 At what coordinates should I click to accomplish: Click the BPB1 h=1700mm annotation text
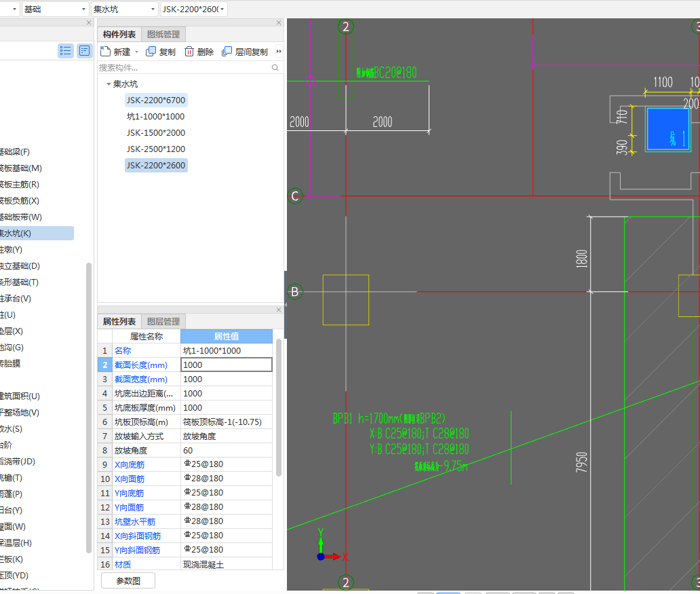coord(389,419)
